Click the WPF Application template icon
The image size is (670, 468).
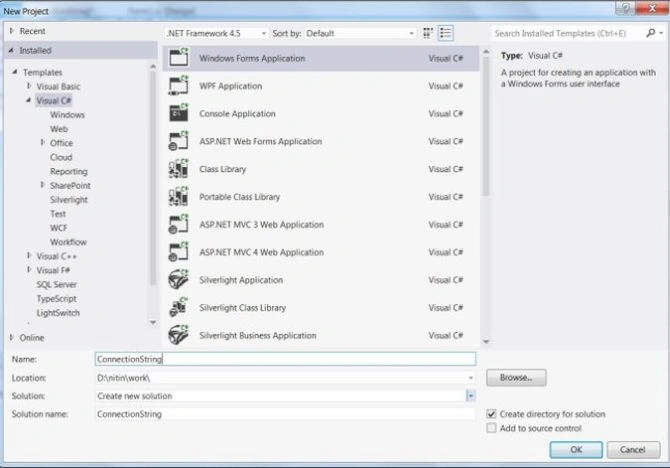(x=179, y=85)
